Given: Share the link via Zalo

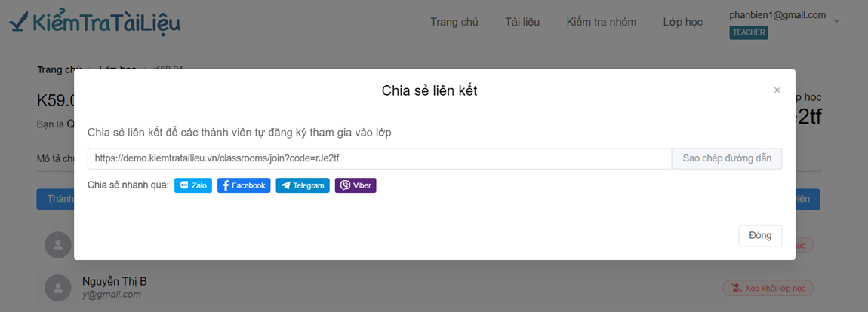Looking at the screenshot, I should (193, 185).
